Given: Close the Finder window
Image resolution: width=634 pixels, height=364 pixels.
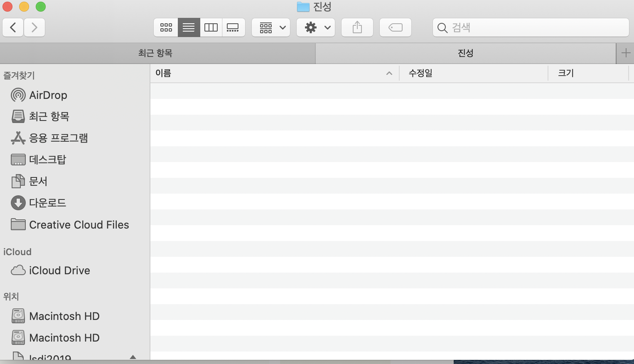Looking at the screenshot, I should [7, 7].
